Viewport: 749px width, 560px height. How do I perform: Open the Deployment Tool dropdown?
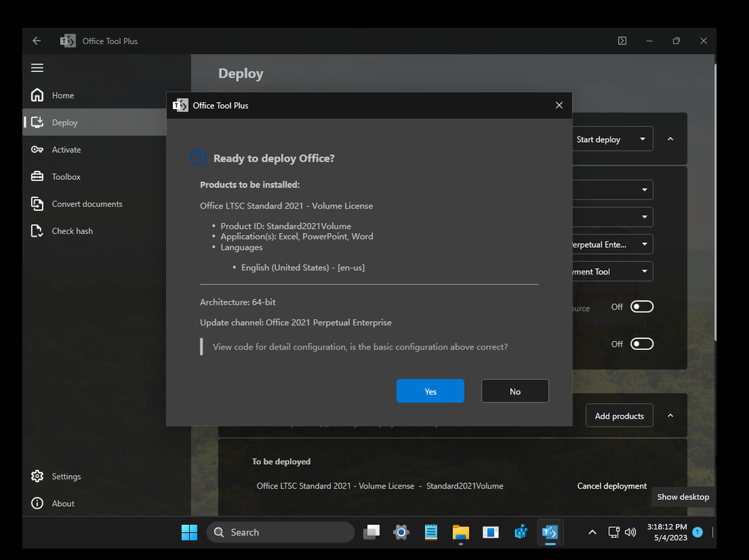click(x=613, y=272)
